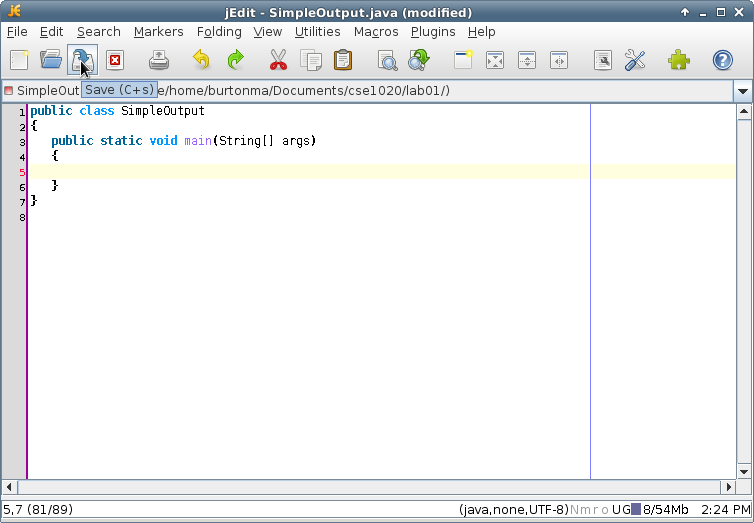Click the red modified buffer indicator

(8, 90)
